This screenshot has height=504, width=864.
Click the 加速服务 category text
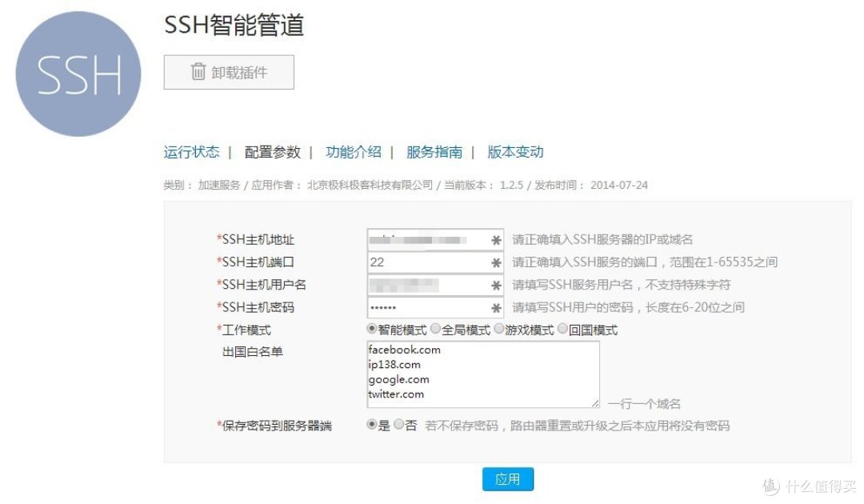tap(219, 185)
